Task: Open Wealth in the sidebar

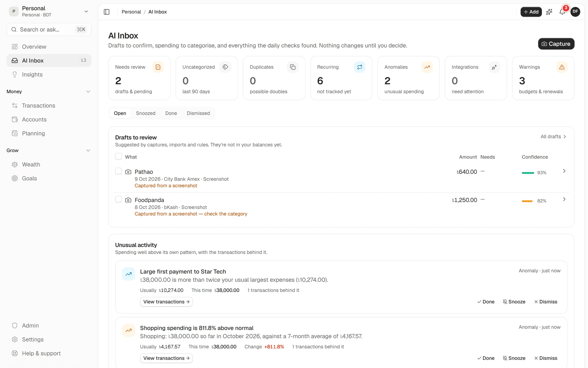Action: pyautogui.click(x=49, y=164)
